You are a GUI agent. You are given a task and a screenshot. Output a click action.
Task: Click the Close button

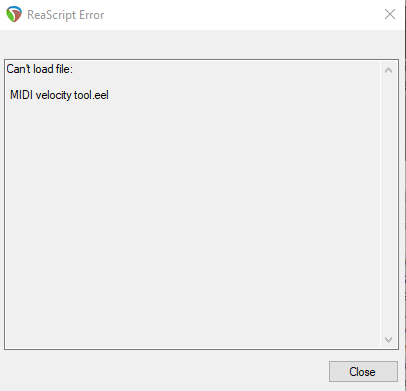pos(363,371)
